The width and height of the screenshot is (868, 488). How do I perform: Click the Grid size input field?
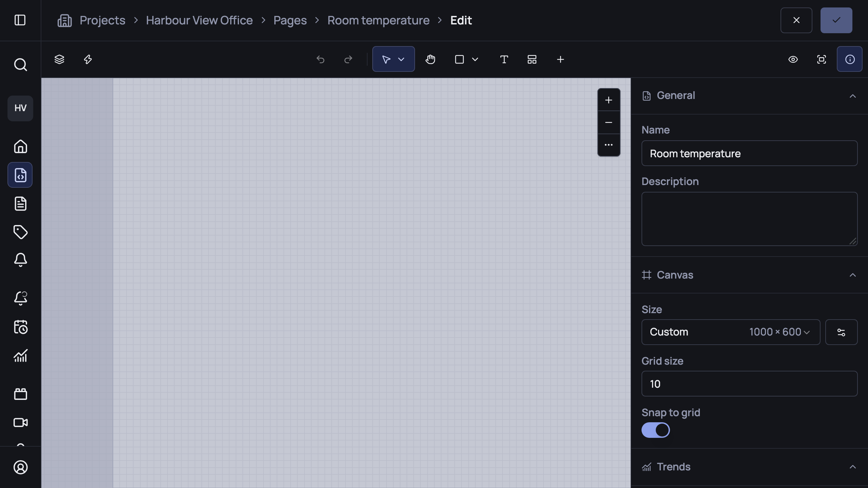pyautogui.click(x=749, y=384)
